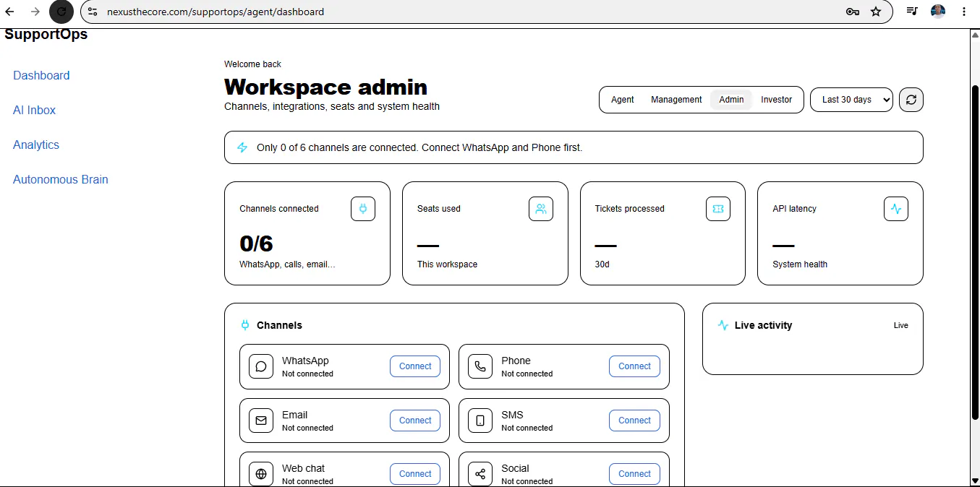
Task: Click the Live activity pulse icon
Action: click(723, 325)
